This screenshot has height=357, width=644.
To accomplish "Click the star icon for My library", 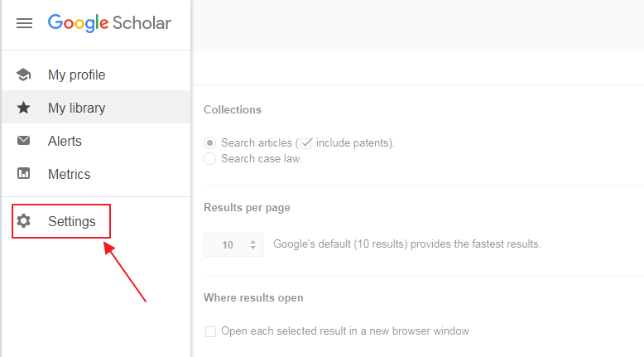I will [x=23, y=108].
